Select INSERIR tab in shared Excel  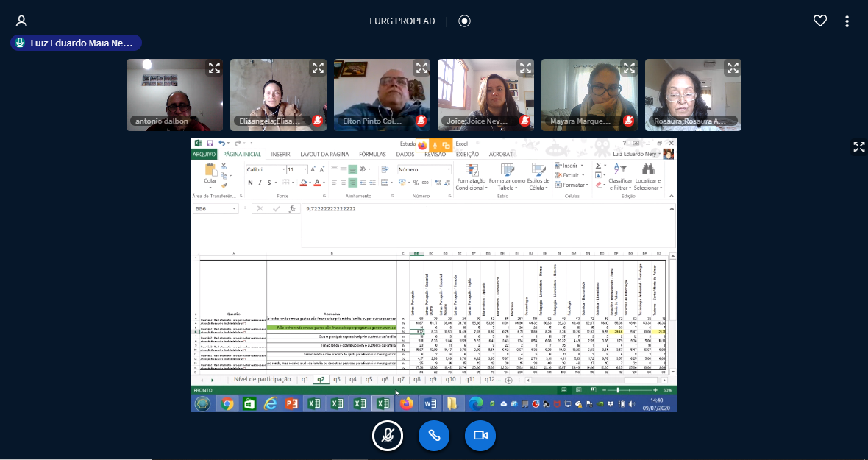tap(280, 155)
